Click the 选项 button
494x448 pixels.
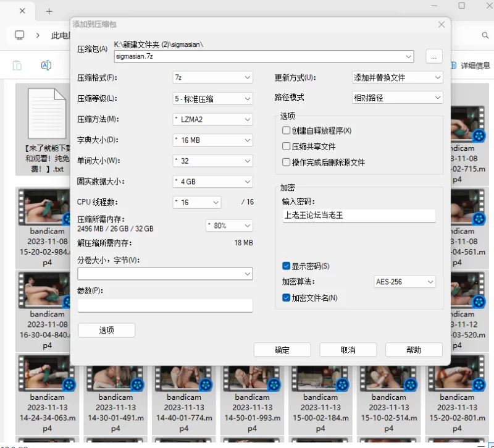[x=106, y=331]
